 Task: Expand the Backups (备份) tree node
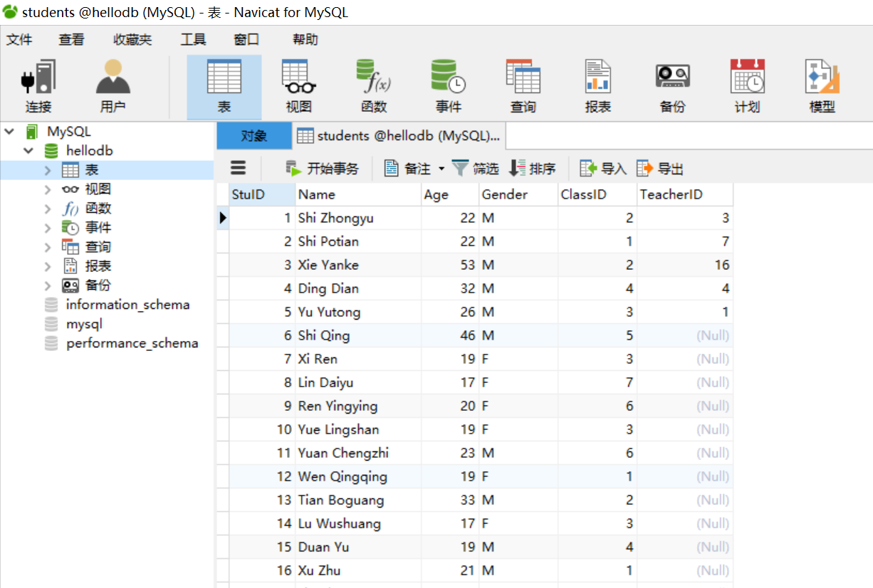pyautogui.click(x=48, y=285)
